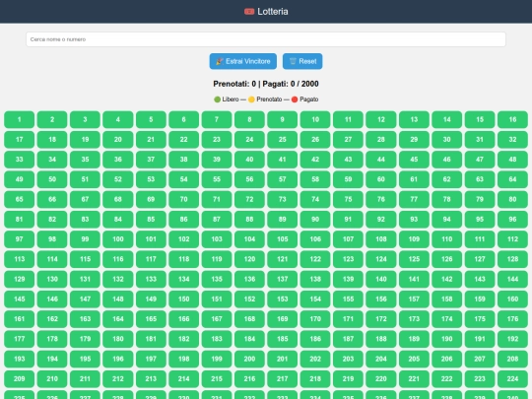The height and width of the screenshot is (399, 532).
Task: Click the search name or number field
Action: tap(266, 39)
